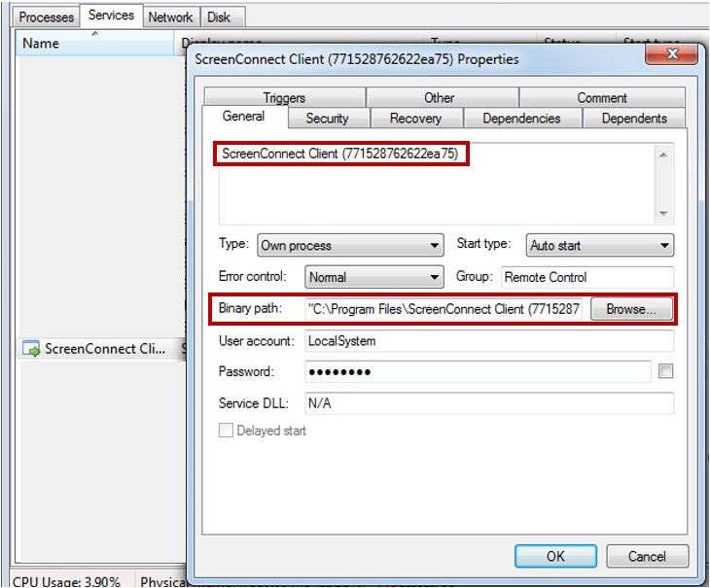The height and width of the screenshot is (588, 710).
Task: Expand the Type dropdown showing Own process
Action: point(350,245)
